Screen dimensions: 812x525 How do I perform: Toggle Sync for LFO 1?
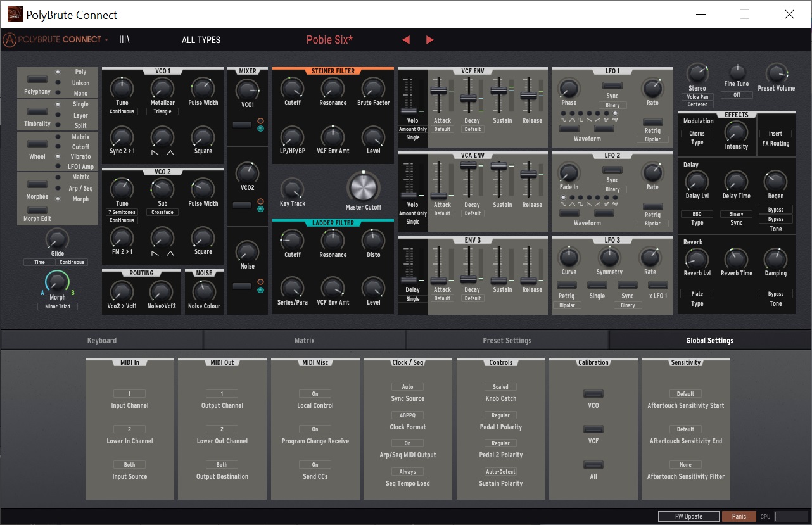click(x=612, y=85)
